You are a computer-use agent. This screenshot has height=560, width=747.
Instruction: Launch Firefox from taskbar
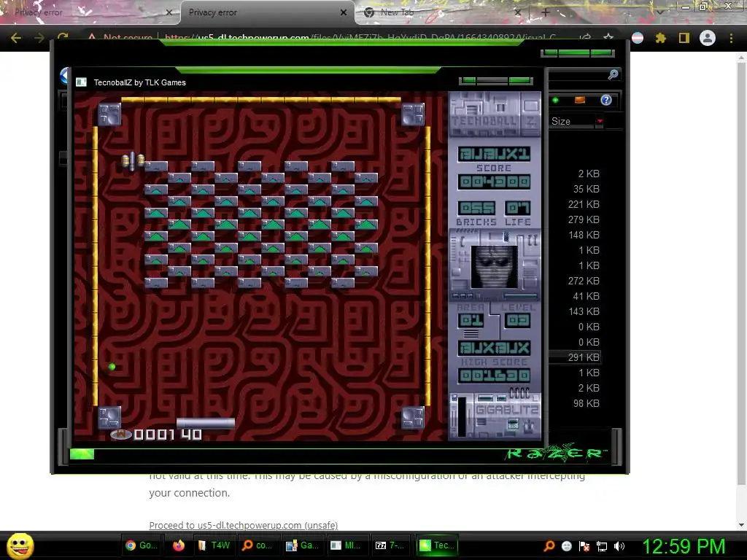pos(179,545)
